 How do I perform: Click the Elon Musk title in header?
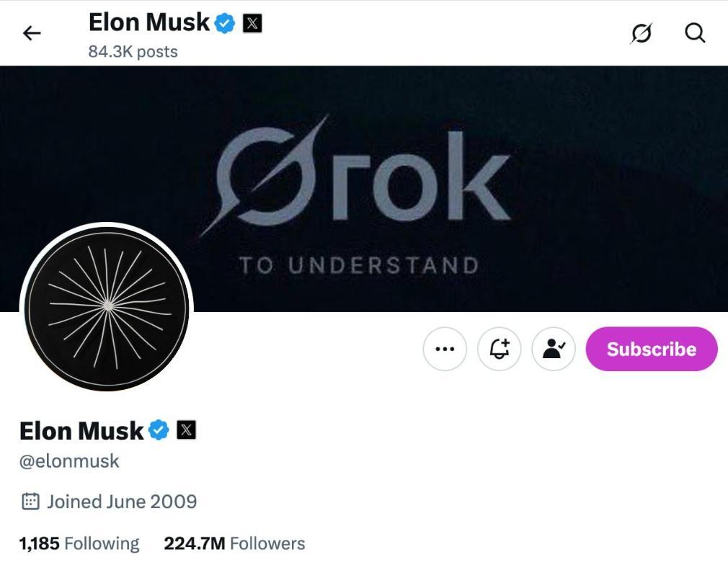(x=148, y=22)
